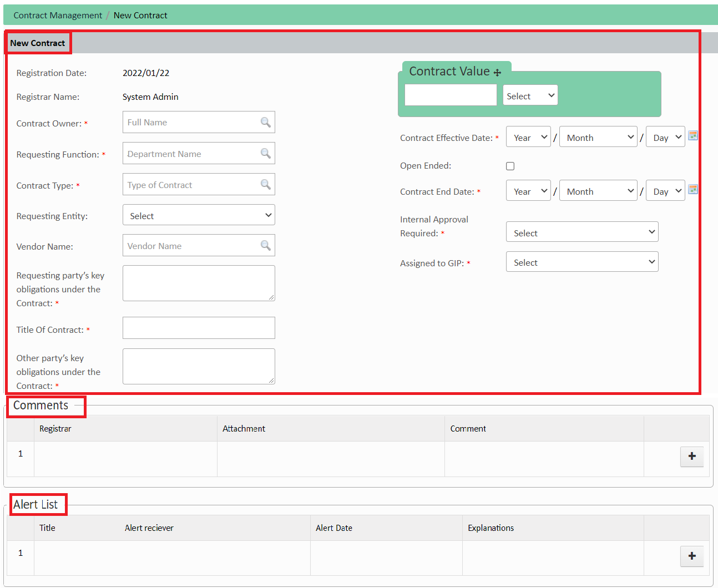The image size is (718, 588).
Task: Click the Vendor Name search magnifier icon
Action: (266, 245)
